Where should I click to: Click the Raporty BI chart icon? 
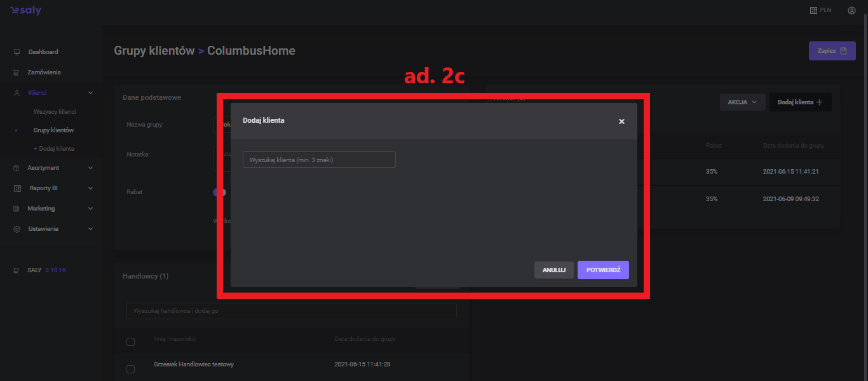coord(17,188)
